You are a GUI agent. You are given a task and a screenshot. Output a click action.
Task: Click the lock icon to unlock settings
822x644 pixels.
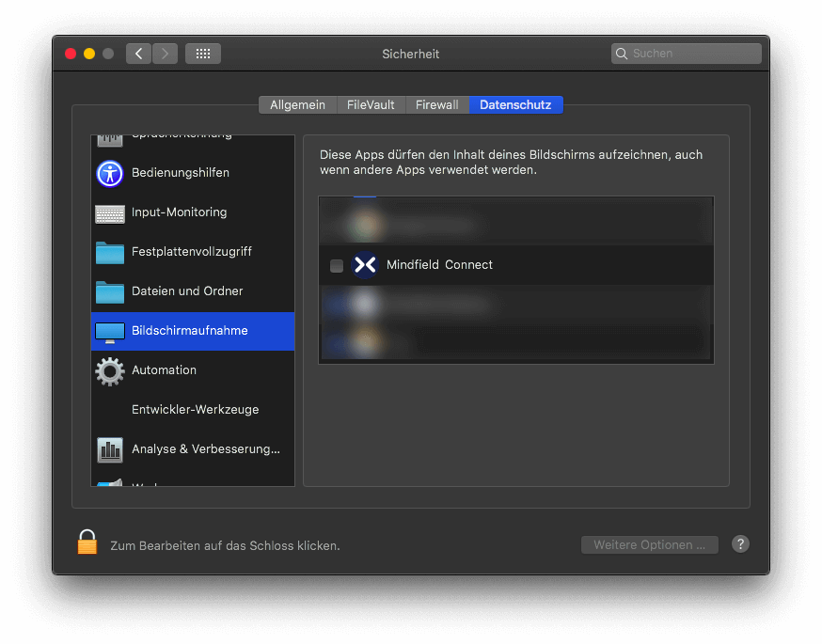tap(87, 542)
